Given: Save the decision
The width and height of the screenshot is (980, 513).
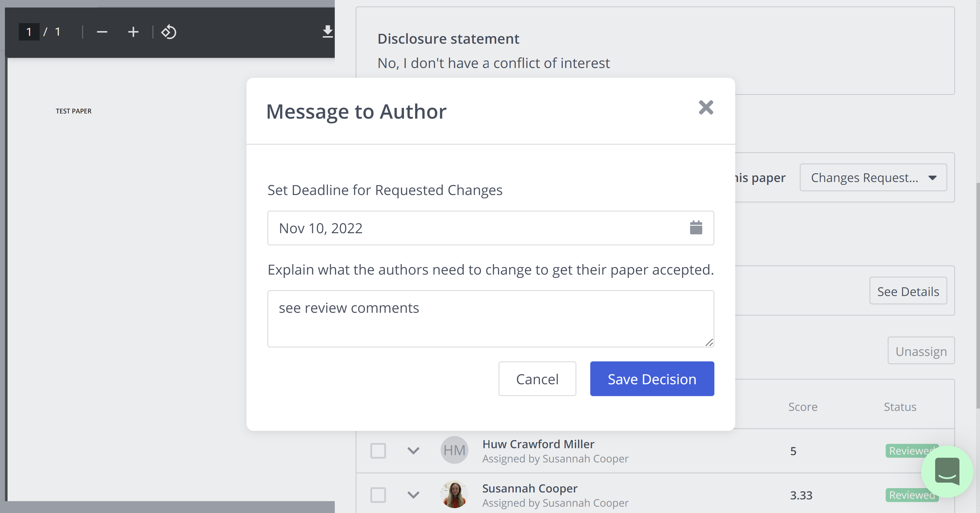Looking at the screenshot, I should [652, 379].
